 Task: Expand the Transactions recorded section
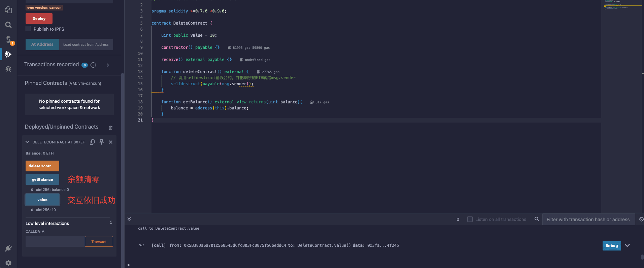(x=108, y=65)
